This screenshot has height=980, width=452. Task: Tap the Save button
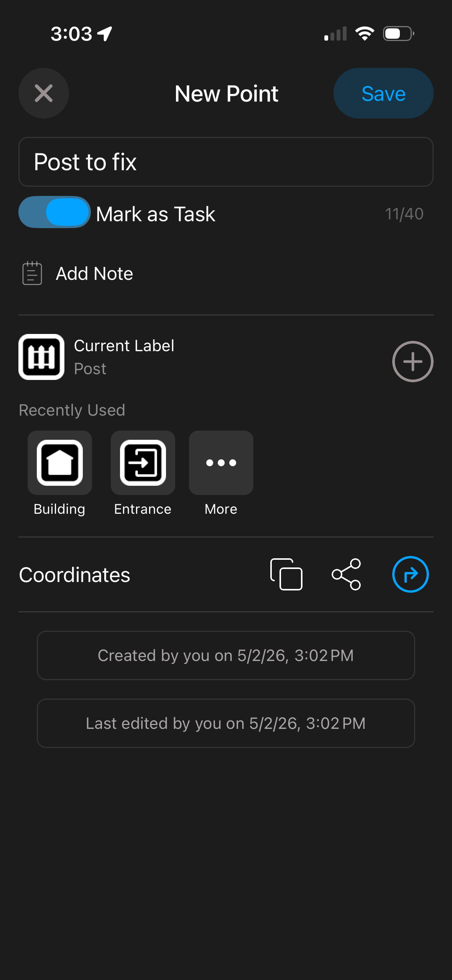383,93
